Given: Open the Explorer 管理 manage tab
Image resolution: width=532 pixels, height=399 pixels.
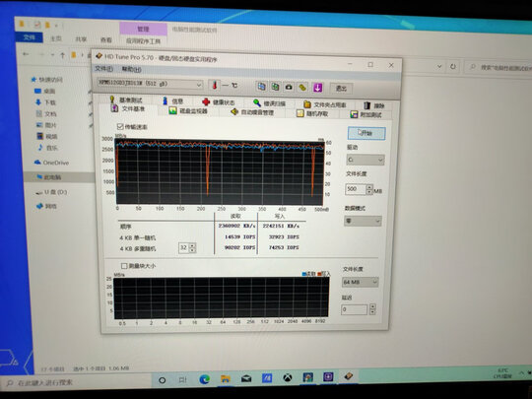Looking at the screenshot, I should (x=143, y=30).
